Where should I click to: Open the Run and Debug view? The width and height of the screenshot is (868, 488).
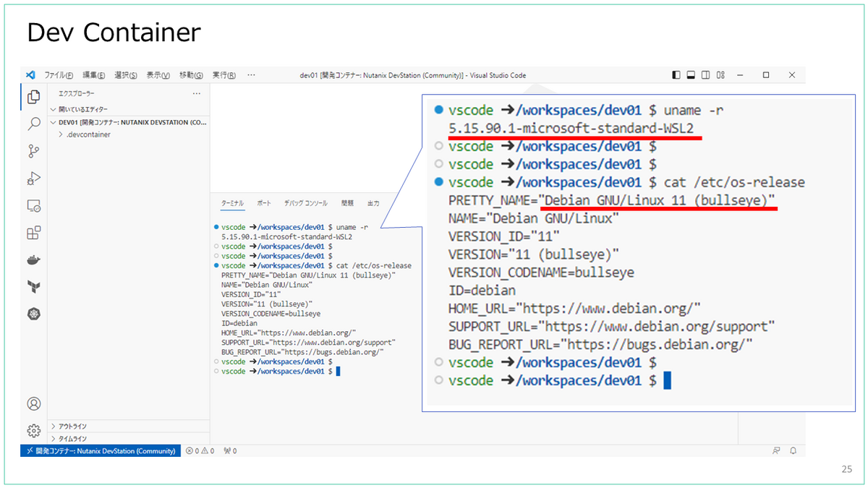33,179
